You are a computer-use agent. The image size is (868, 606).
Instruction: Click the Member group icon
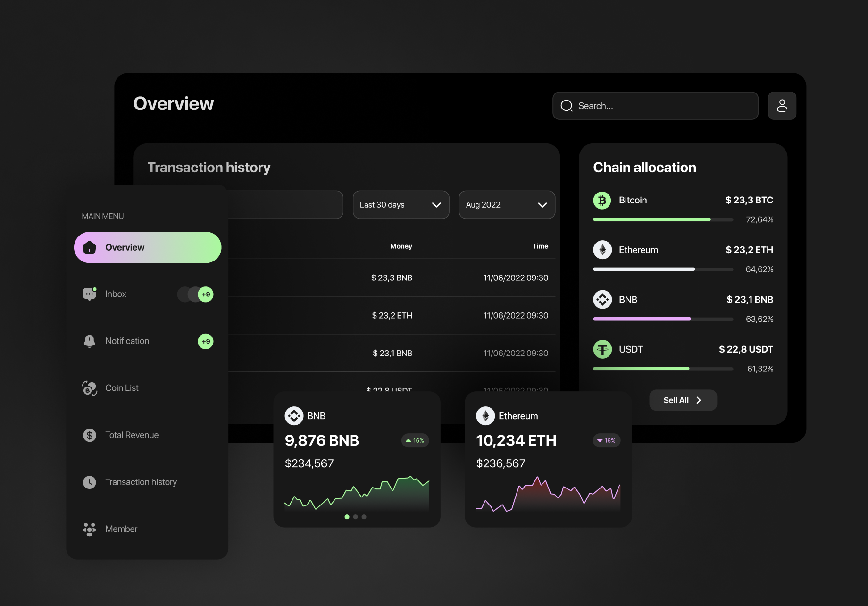point(89,529)
